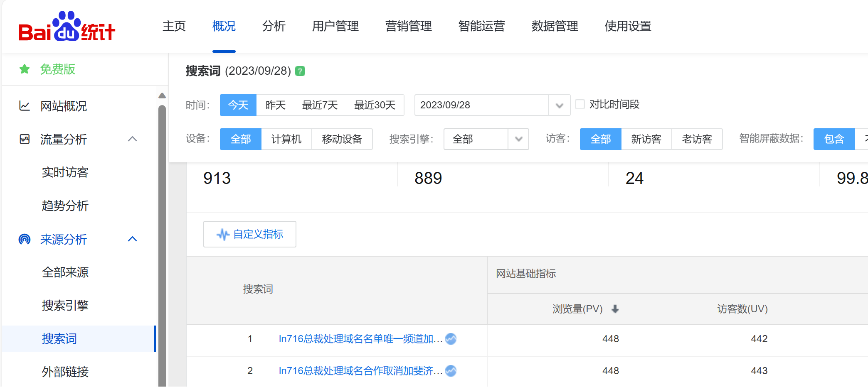Open search term In716总裁处理域名合作取消加斐济
The image size is (868, 387).
(360, 371)
